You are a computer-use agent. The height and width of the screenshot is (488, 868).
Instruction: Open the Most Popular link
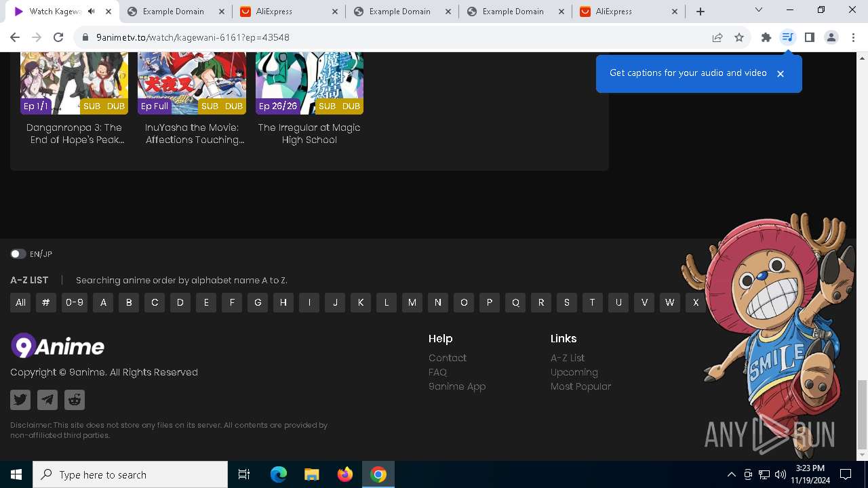click(x=581, y=386)
